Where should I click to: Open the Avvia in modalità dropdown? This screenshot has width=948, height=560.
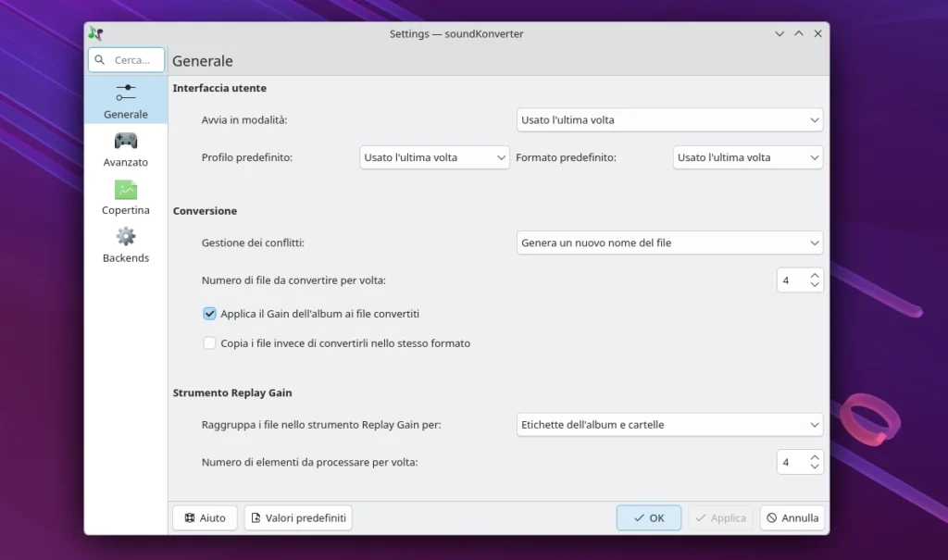pyautogui.click(x=669, y=120)
